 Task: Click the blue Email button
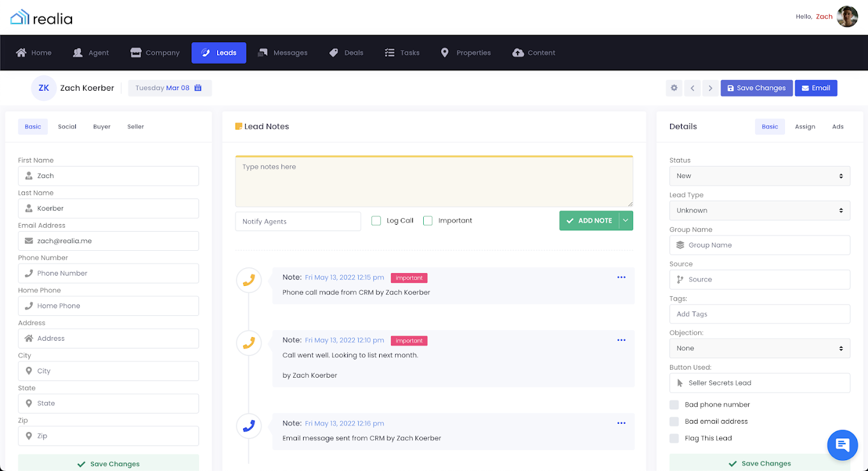[816, 88]
